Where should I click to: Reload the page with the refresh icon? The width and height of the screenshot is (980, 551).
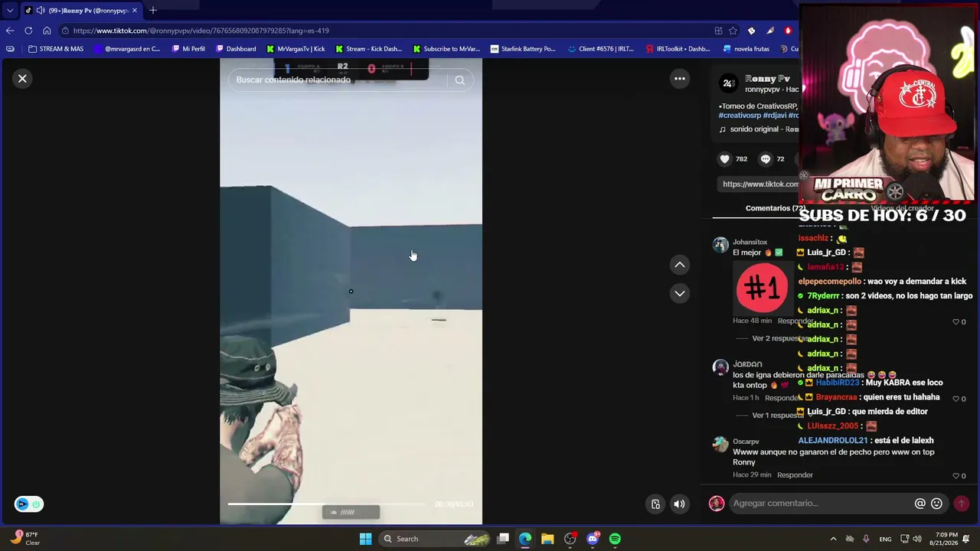coord(28,31)
